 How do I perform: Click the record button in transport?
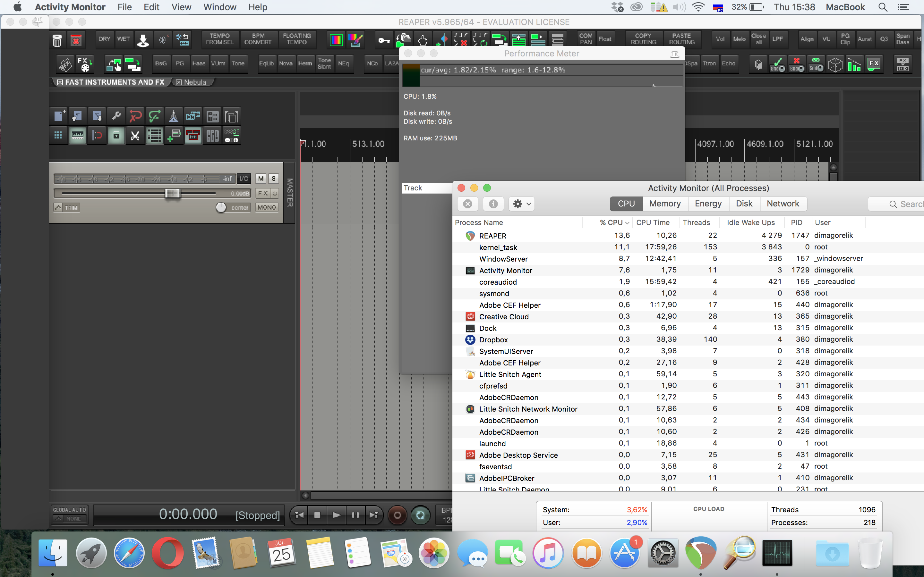coord(397,515)
